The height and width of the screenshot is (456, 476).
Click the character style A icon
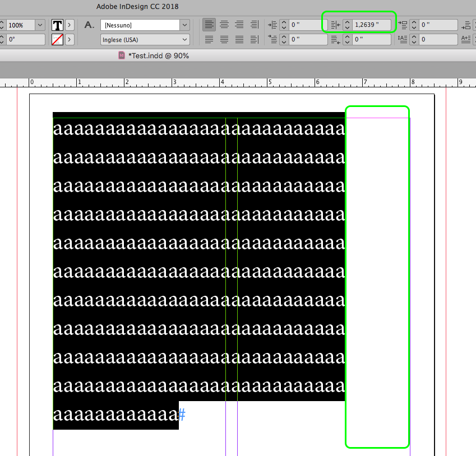click(89, 25)
